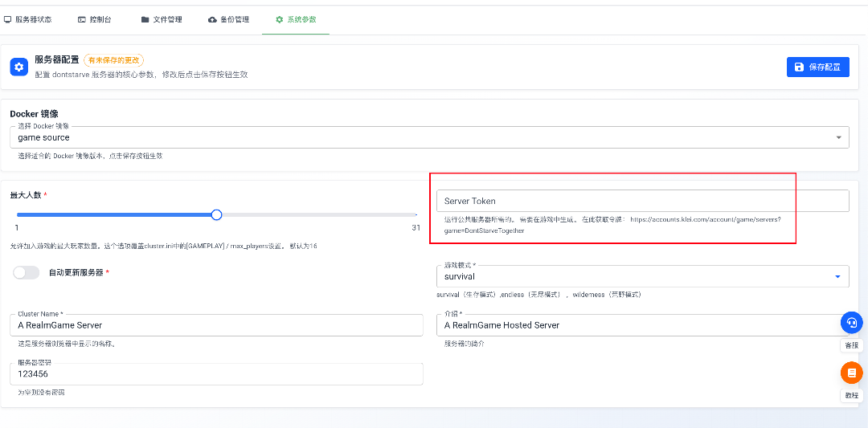868x428 pixels.
Task: Open the accounts.klei.com token link
Action: coord(705,219)
